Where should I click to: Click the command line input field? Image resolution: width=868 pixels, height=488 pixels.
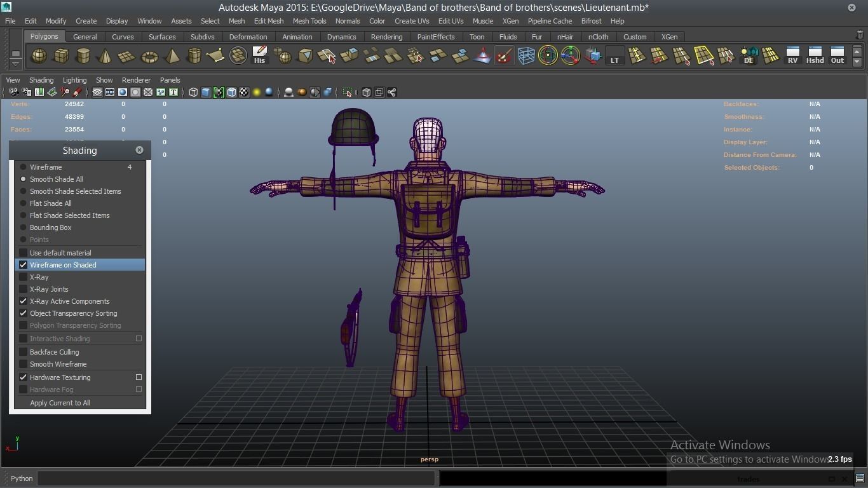coord(236,478)
